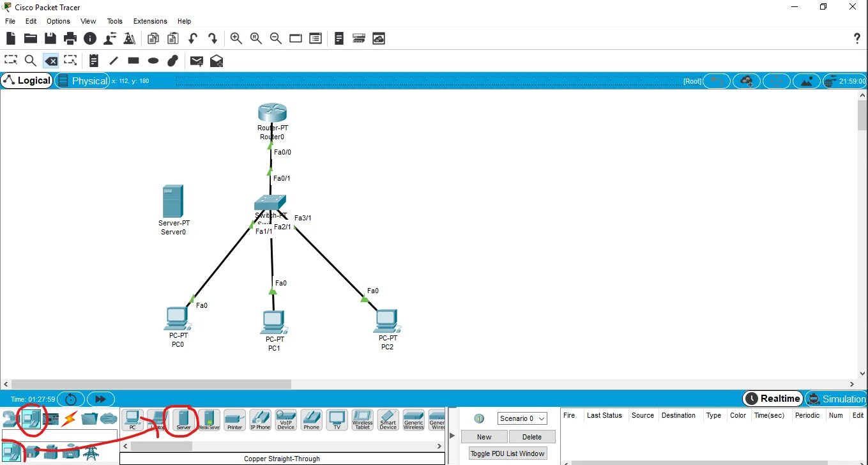Select the draw line tool
The height and width of the screenshot is (465, 868).
[x=114, y=61]
